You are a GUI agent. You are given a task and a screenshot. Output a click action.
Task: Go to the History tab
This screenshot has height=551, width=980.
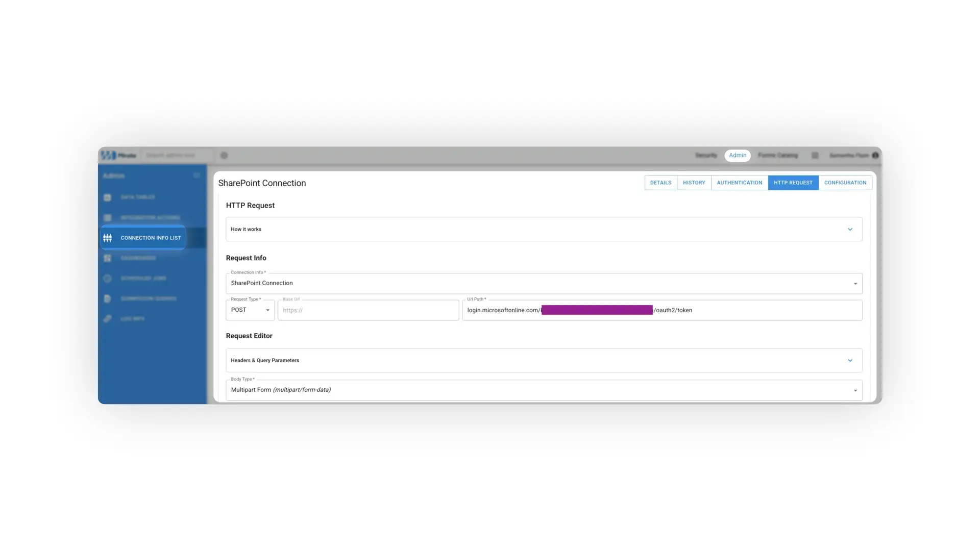click(x=694, y=183)
